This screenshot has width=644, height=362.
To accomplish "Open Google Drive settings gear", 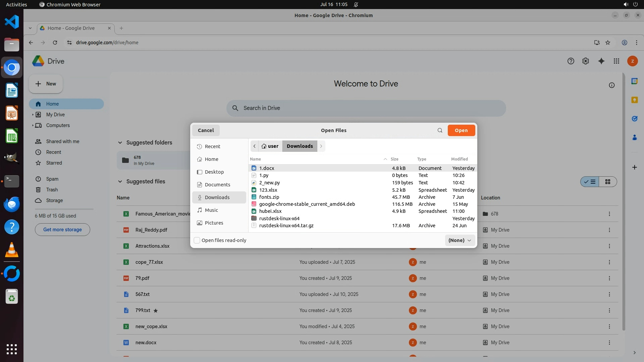I will [586, 61].
